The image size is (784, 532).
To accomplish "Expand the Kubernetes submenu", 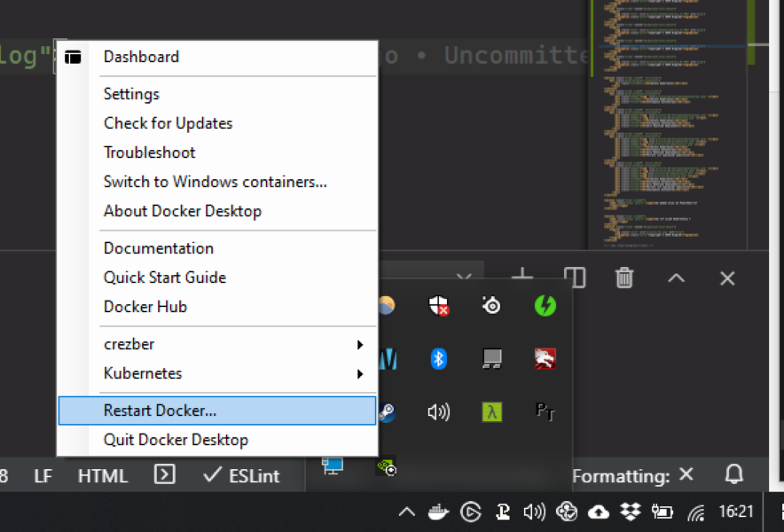I will [x=217, y=373].
